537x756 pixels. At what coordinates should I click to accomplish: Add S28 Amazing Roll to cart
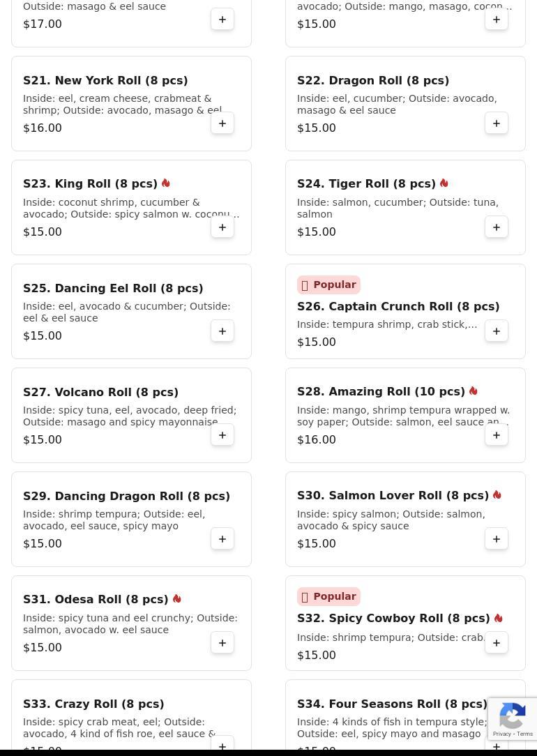[496, 435]
